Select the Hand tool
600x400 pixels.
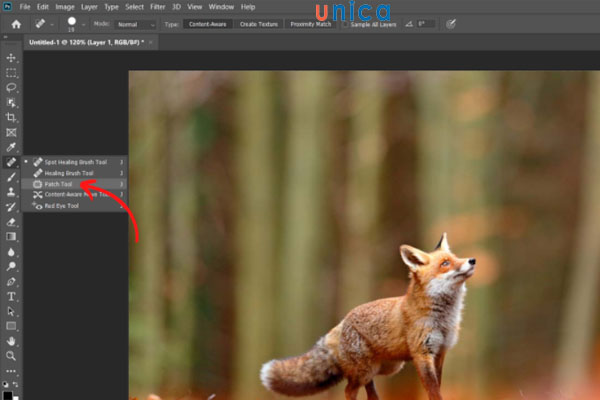click(x=11, y=341)
